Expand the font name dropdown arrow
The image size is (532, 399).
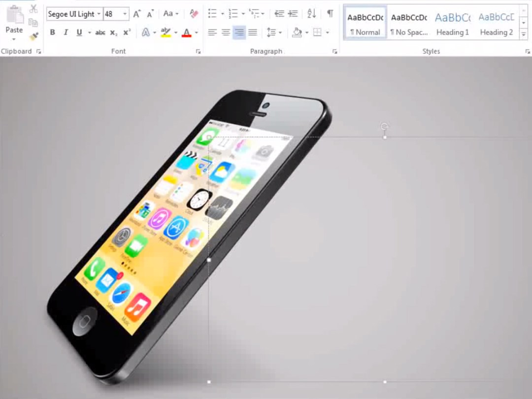(x=99, y=14)
